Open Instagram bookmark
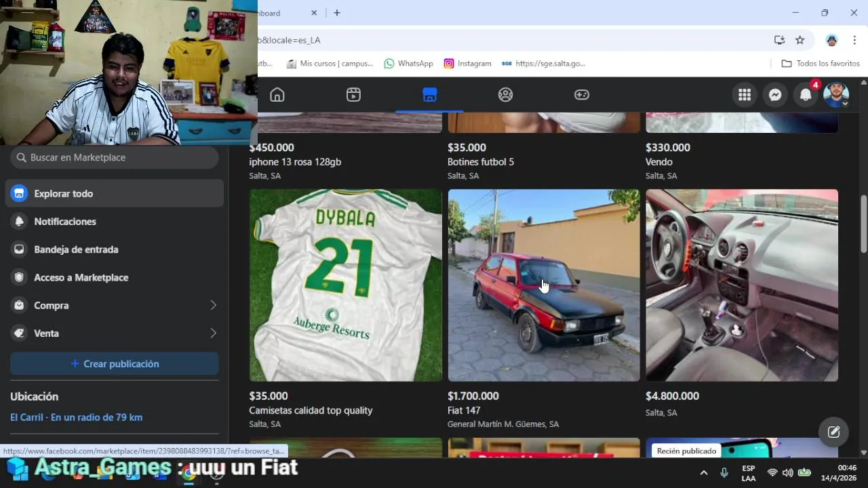868x488 pixels. (x=467, y=63)
